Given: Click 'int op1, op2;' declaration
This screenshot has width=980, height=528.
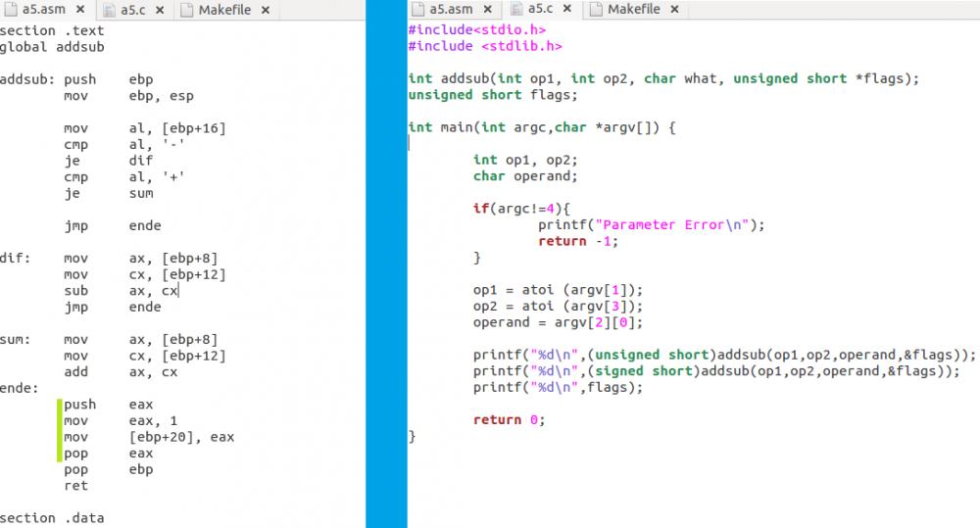Looking at the screenshot, I should point(525,160).
